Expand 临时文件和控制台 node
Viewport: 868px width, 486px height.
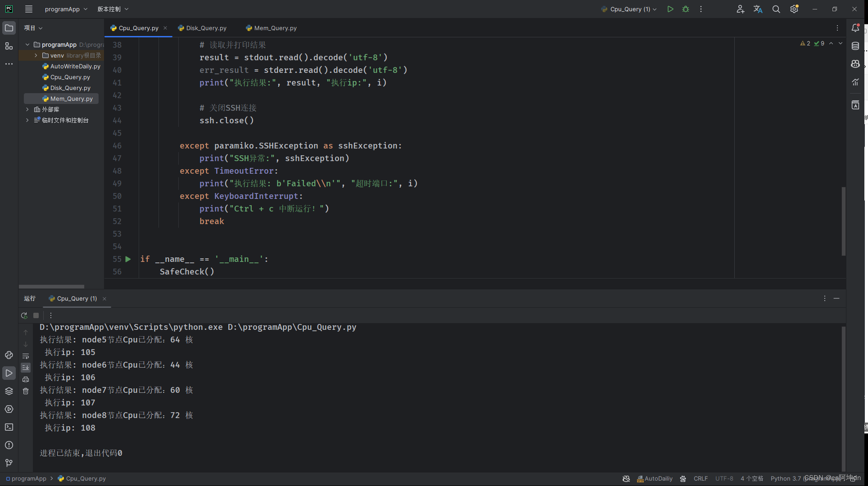[27, 120]
